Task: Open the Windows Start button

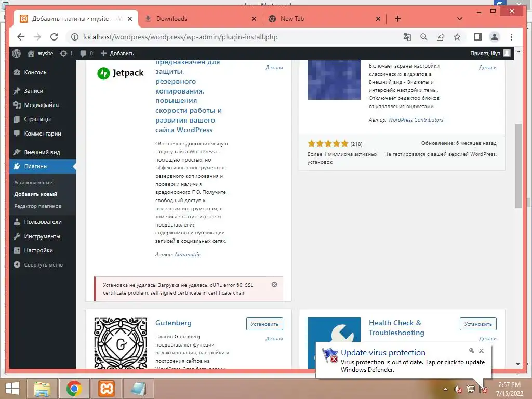Action: (x=12, y=389)
